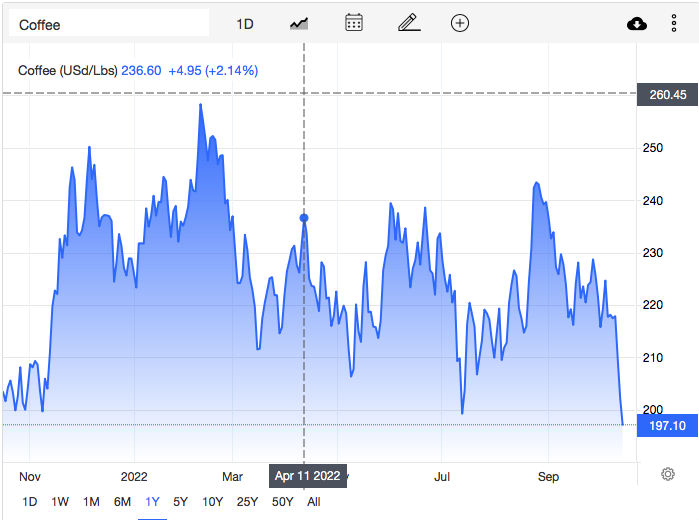Click the 250 price axis label
Screen dimensions: 699x520
[x=653, y=148]
